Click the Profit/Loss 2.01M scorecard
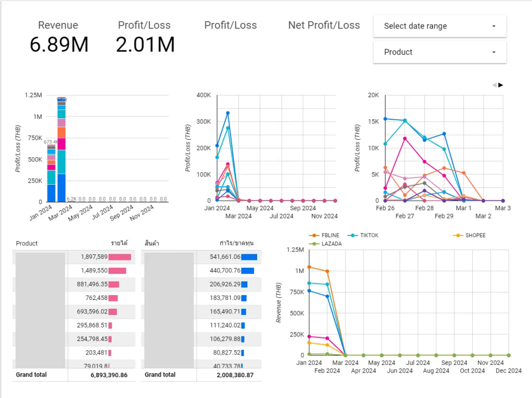The image size is (532, 398). [145, 37]
